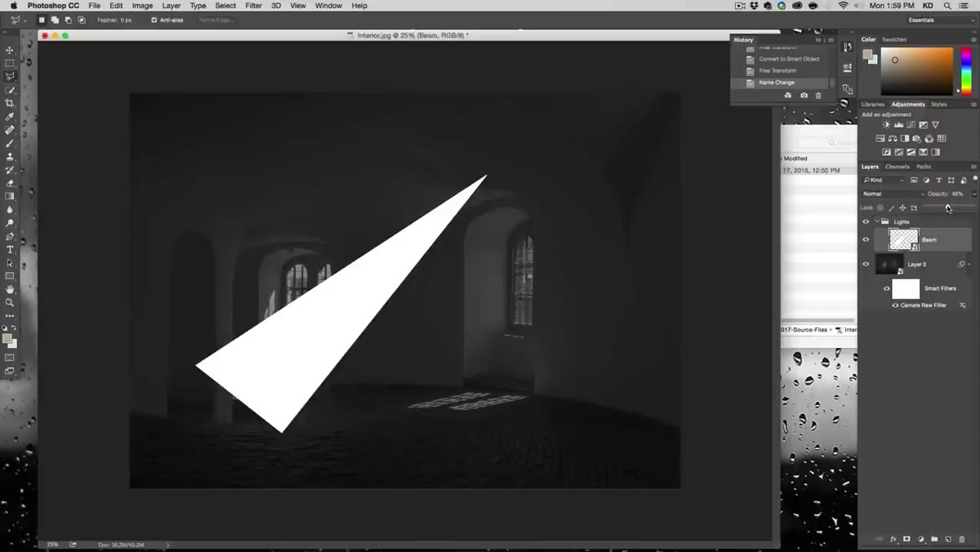
Task: Add layer style fx at Layers bottom
Action: 893,540
